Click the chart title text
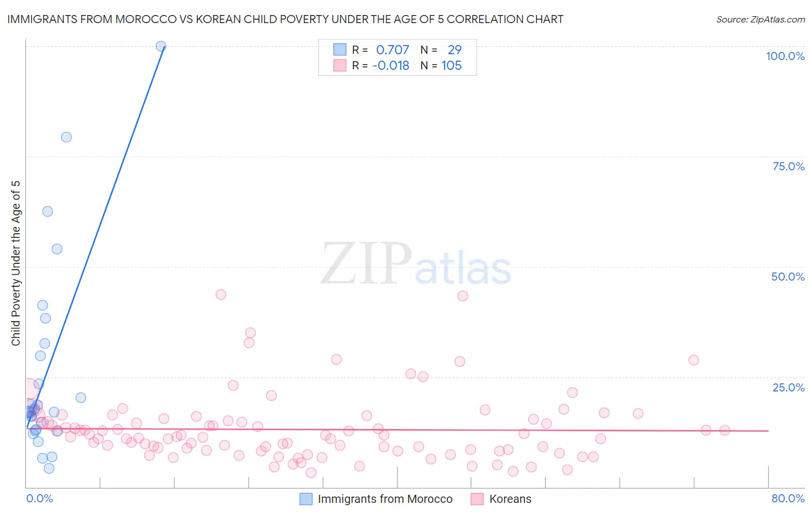Image resolution: width=812 pixels, height=515 pixels. click(285, 19)
